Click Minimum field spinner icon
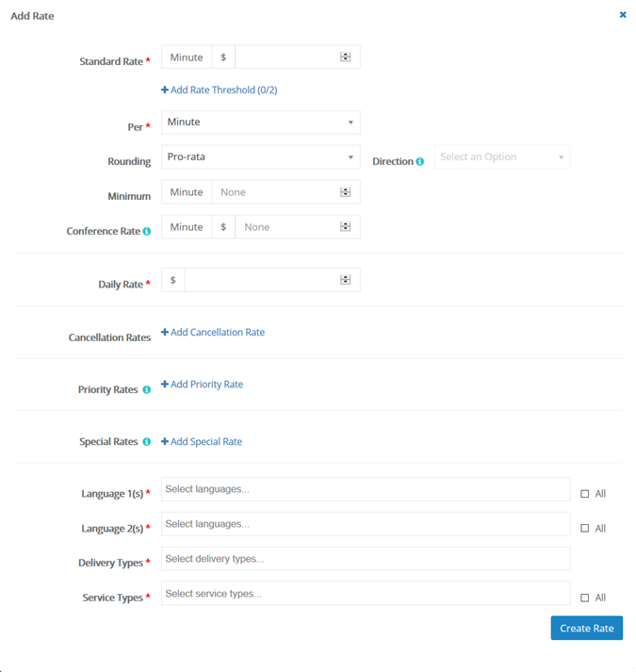Image resolution: width=636 pixels, height=672 pixels. (345, 192)
